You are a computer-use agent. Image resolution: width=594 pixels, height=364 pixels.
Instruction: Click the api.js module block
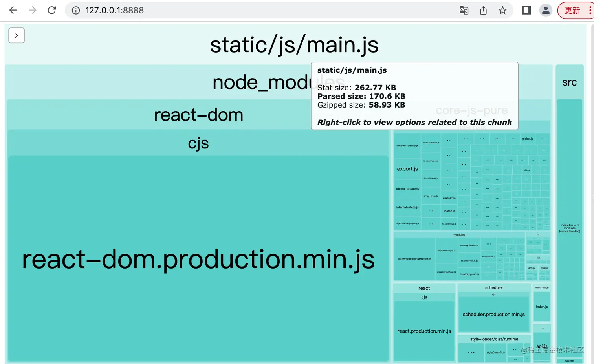pos(542,347)
